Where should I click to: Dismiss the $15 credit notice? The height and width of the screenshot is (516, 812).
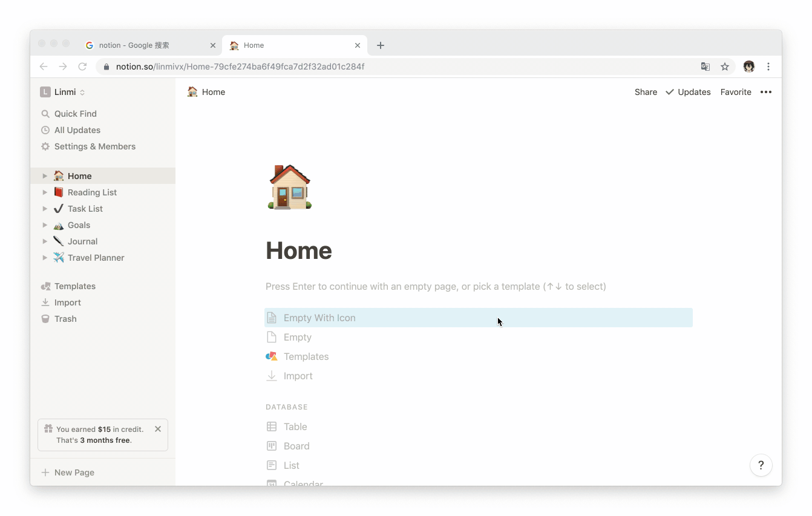(158, 429)
